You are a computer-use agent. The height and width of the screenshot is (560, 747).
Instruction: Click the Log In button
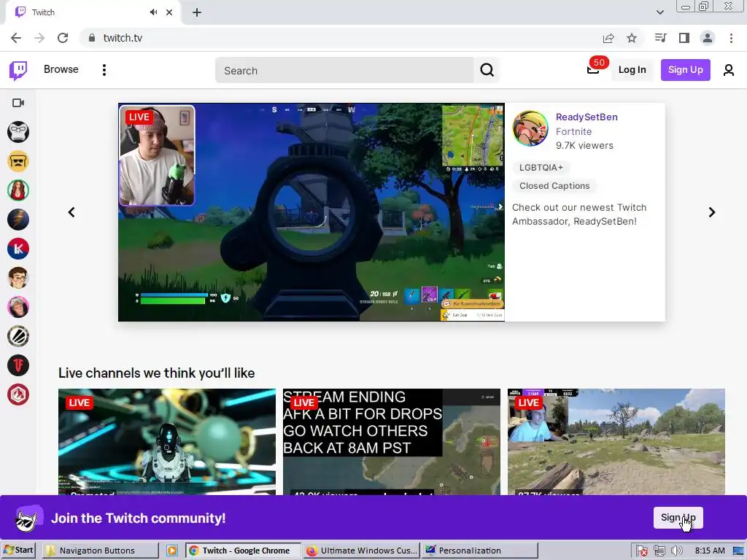[632, 70]
